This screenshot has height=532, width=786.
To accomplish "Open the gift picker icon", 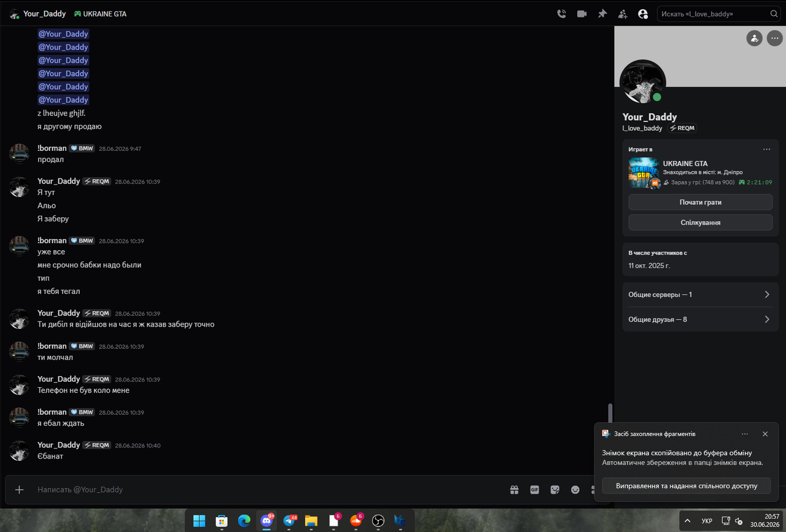I will (514, 490).
